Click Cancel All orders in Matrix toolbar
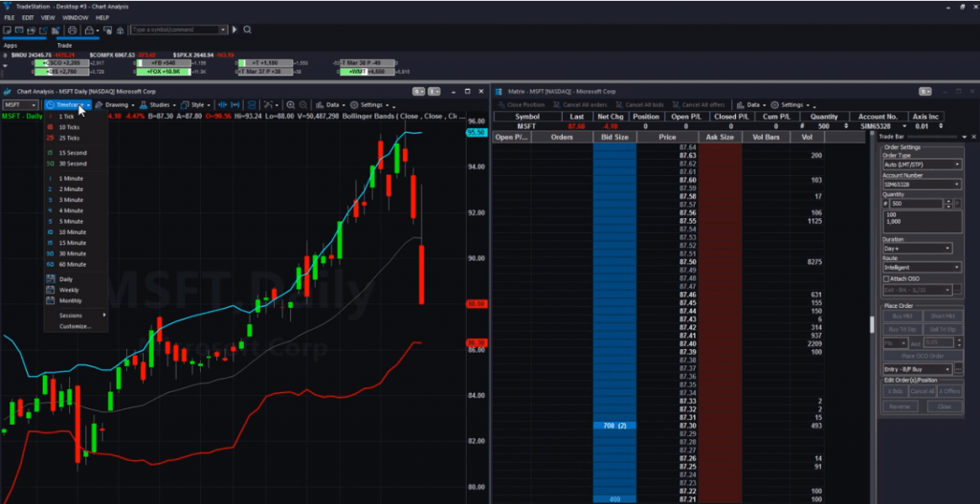 [580, 105]
